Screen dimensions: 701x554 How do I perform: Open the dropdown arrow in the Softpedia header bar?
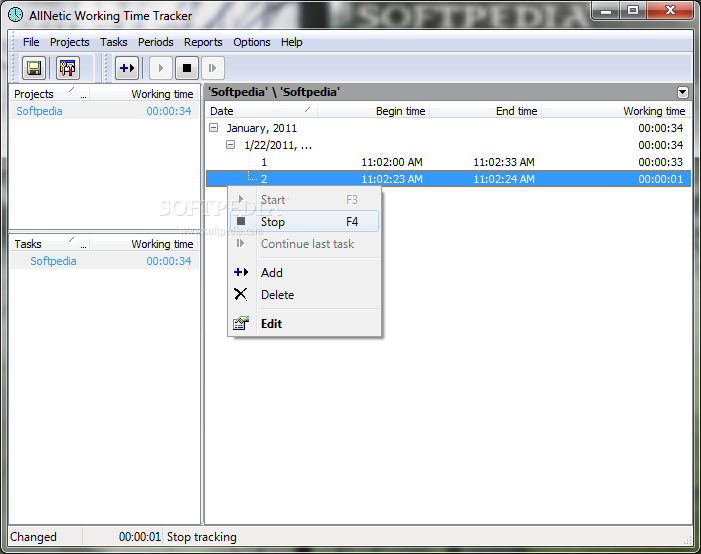(682, 92)
